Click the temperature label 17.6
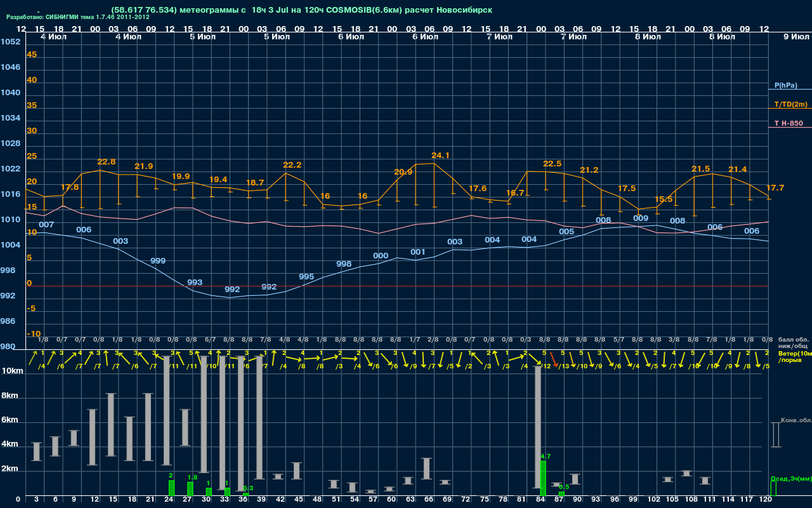The height and width of the screenshot is (508, 812). point(478,189)
